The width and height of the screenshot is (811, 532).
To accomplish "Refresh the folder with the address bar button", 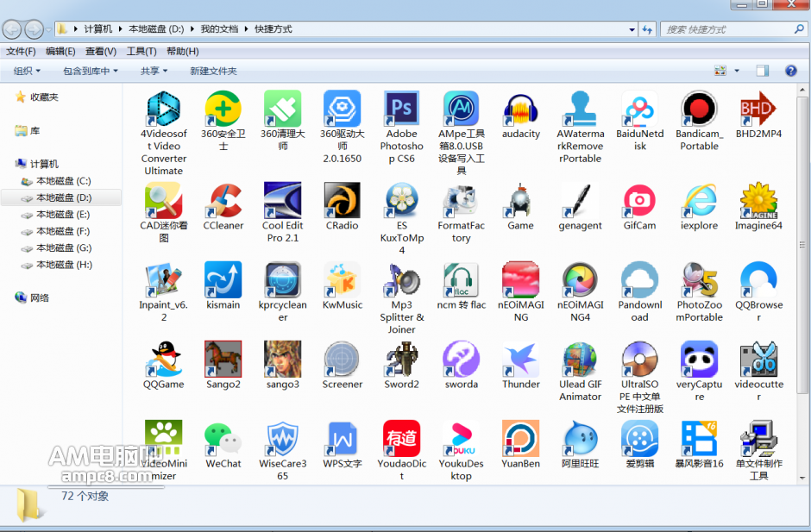I will click(648, 29).
